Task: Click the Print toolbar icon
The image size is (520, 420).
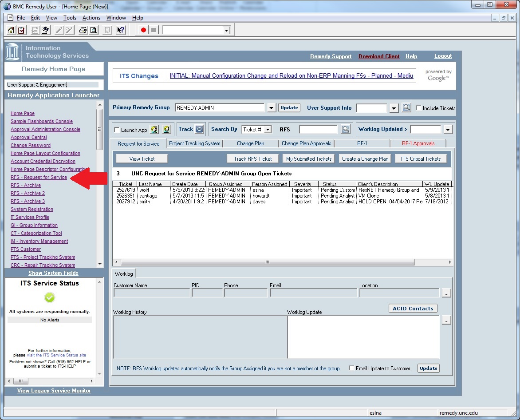Action: pos(83,30)
